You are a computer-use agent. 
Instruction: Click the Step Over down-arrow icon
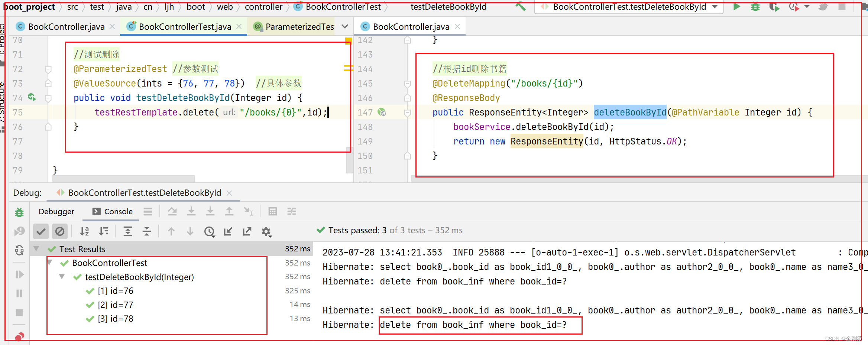[191, 212]
